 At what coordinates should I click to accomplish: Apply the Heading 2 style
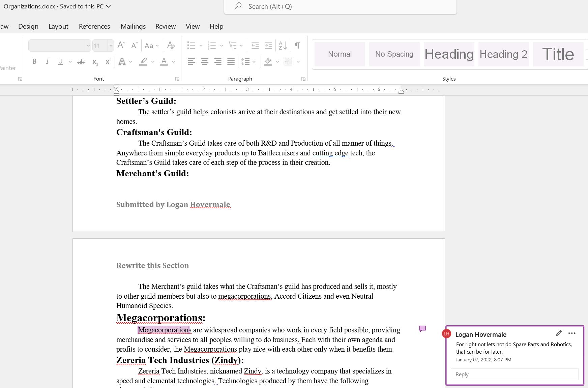[x=503, y=54]
